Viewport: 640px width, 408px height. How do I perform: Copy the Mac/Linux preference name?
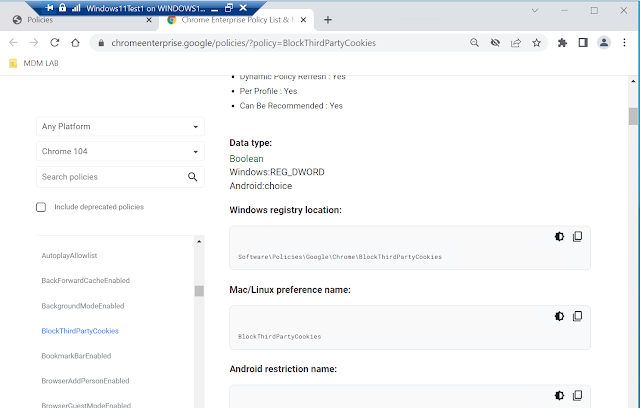[578, 316]
